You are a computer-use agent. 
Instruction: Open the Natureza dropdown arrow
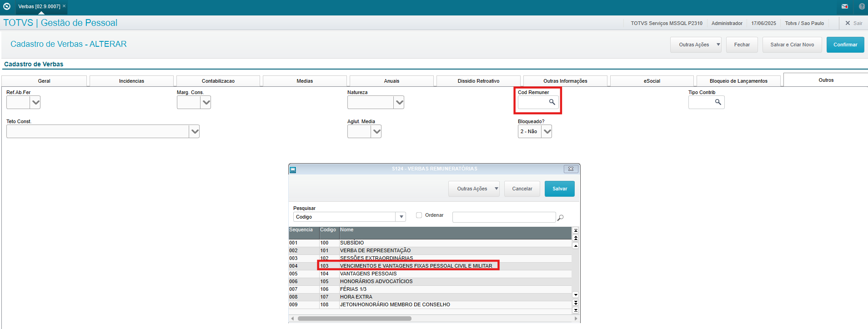[x=399, y=103]
